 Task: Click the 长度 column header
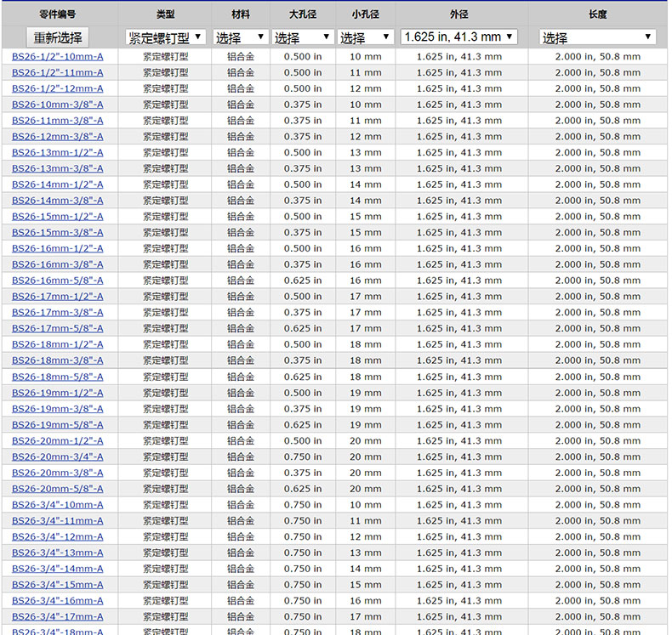coord(597,14)
